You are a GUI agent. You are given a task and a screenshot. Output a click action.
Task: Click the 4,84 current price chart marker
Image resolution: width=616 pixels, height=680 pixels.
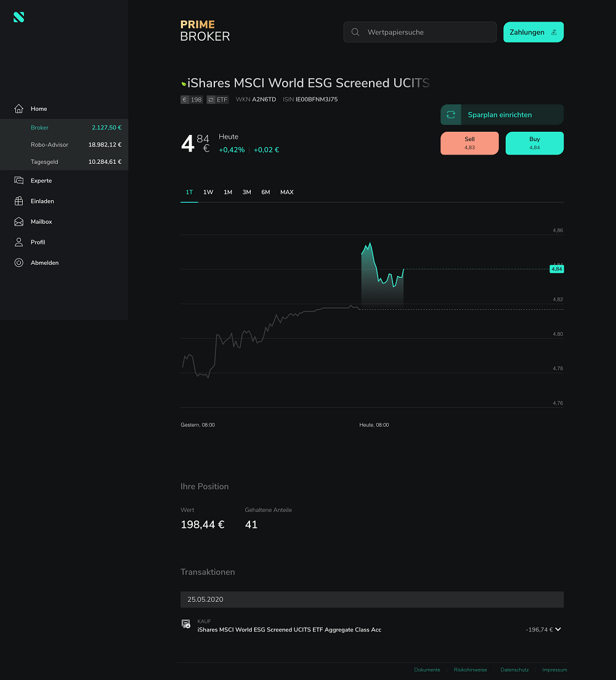click(557, 269)
